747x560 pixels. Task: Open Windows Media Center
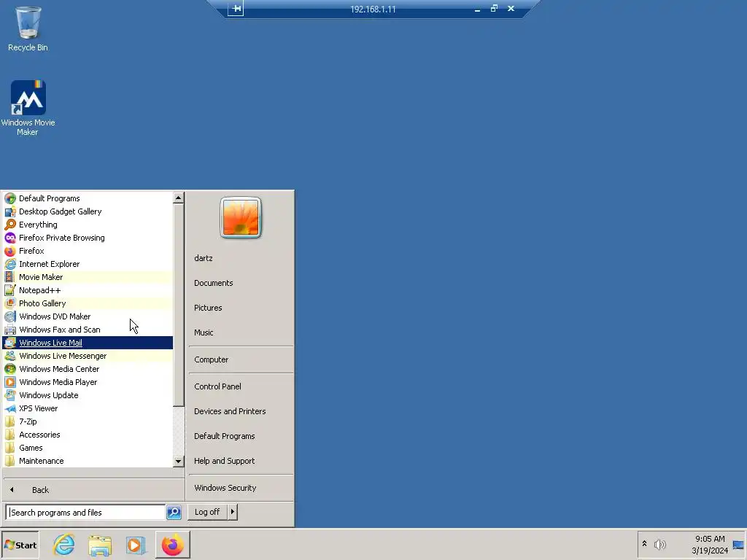[88, 368]
